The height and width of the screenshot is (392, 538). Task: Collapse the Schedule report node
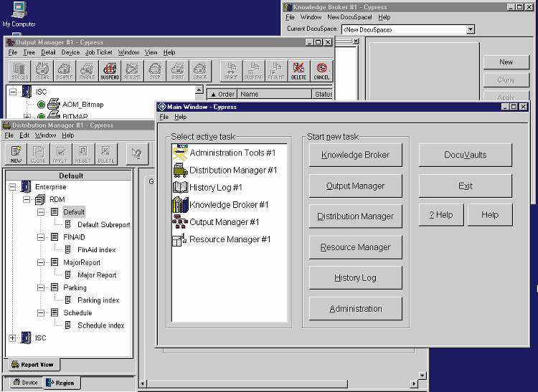41,313
